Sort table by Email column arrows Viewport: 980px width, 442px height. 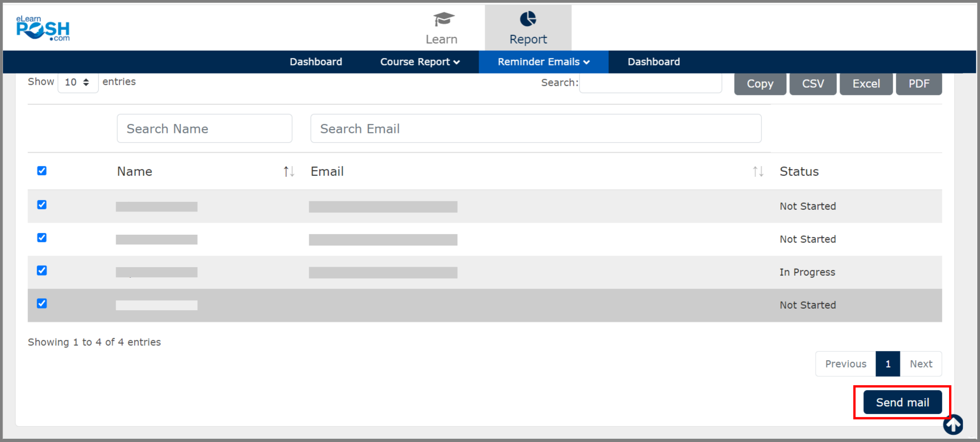tap(758, 172)
